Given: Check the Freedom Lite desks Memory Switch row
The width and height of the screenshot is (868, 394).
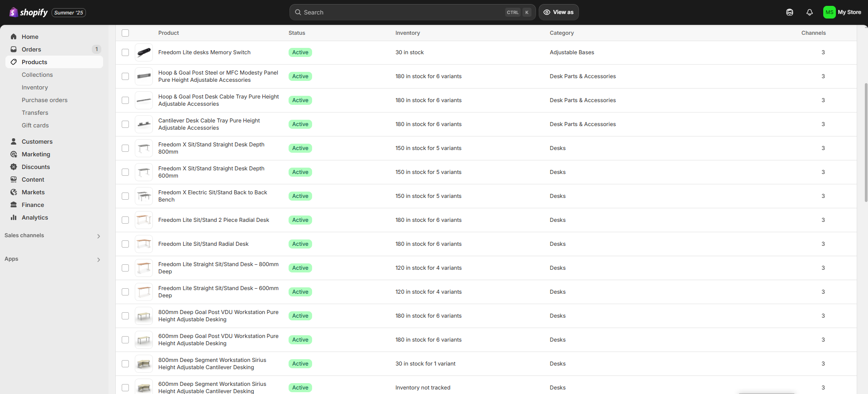Looking at the screenshot, I should pos(125,52).
